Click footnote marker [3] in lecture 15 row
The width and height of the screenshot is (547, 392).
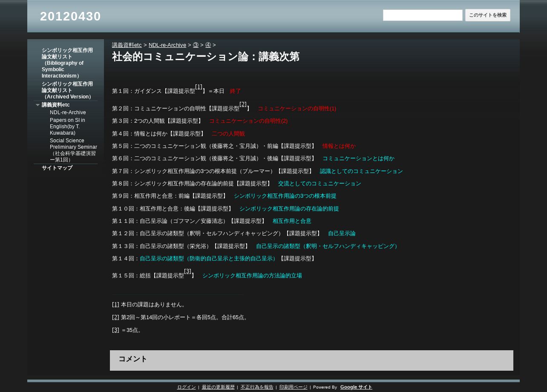tap(187, 271)
